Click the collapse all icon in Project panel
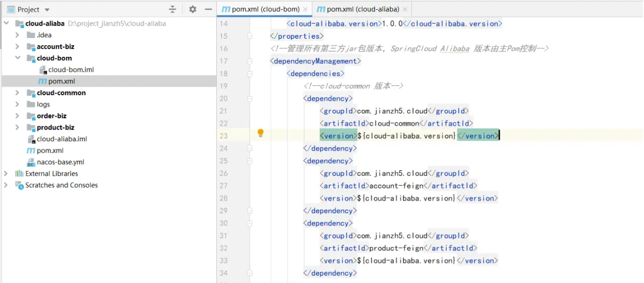Screen dimensions: 644x283 pos(172,9)
